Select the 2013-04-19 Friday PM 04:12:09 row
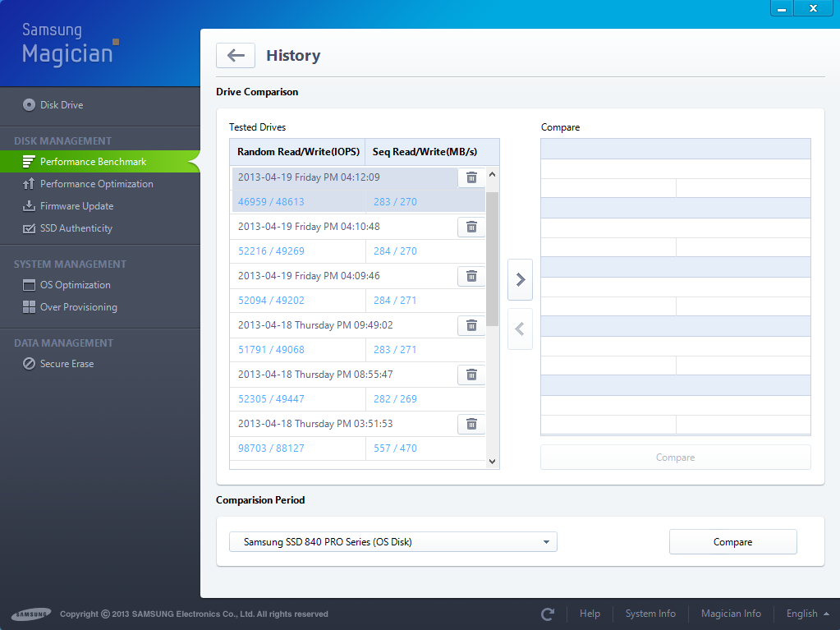This screenshot has width=840, height=630. pos(345,177)
